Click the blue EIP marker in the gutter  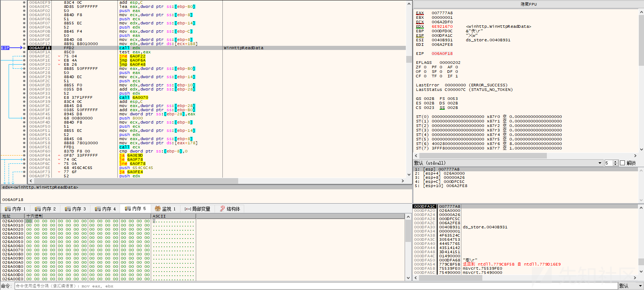(x=5, y=48)
